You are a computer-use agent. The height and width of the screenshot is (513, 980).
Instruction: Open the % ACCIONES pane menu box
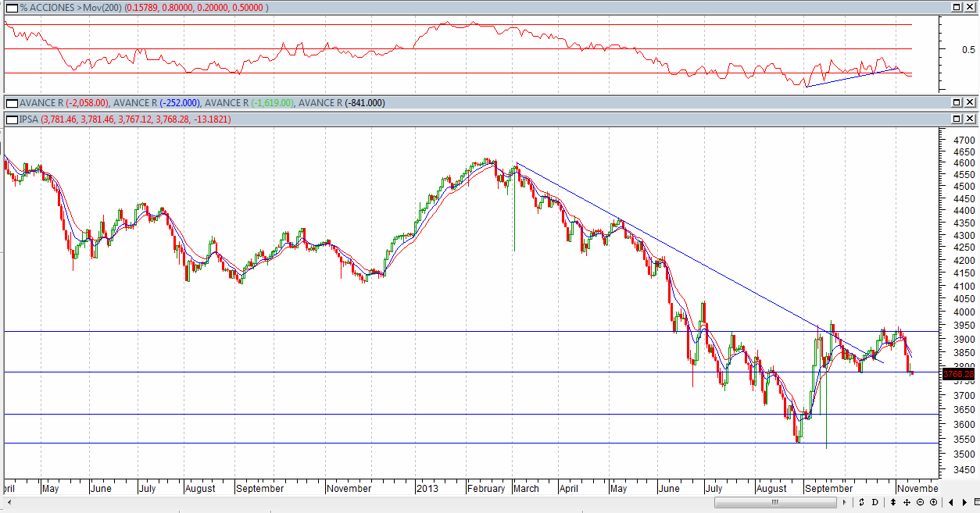click(12, 7)
